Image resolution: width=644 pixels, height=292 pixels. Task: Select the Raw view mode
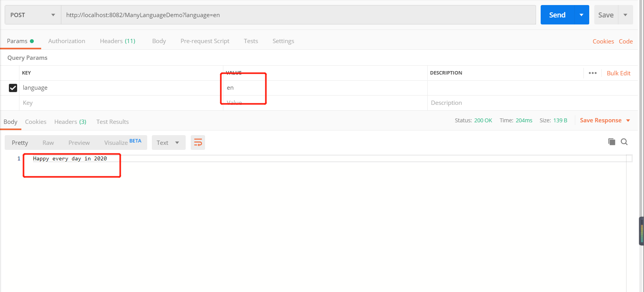point(48,143)
